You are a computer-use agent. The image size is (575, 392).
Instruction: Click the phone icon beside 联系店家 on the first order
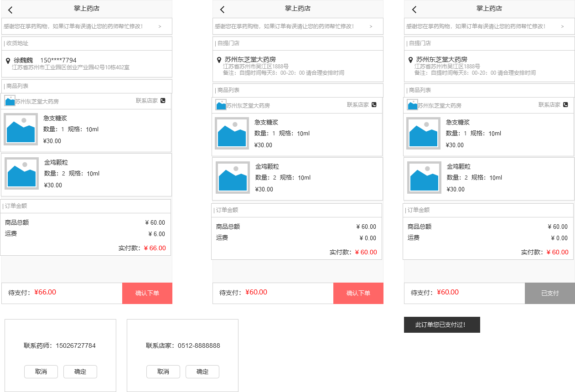click(163, 101)
